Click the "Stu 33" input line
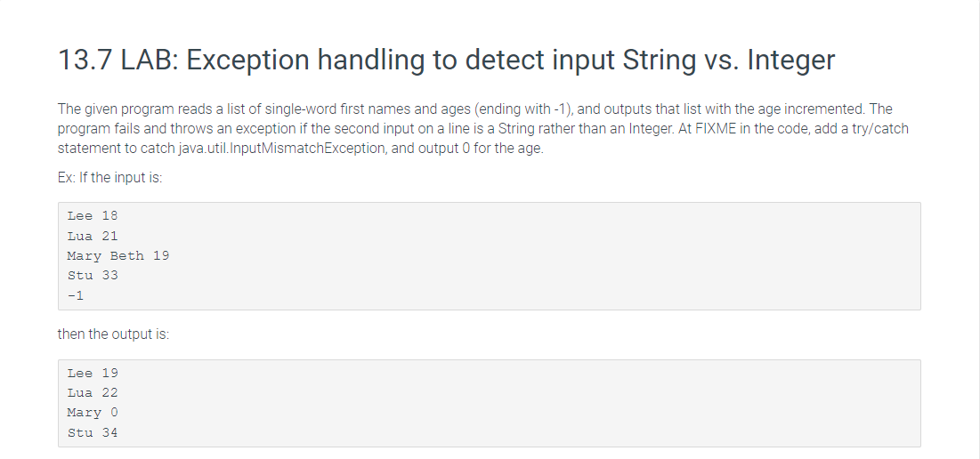Image resolution: width=980 pixels, height=459 pixels. pyautogui.click(x=93, y=276)
